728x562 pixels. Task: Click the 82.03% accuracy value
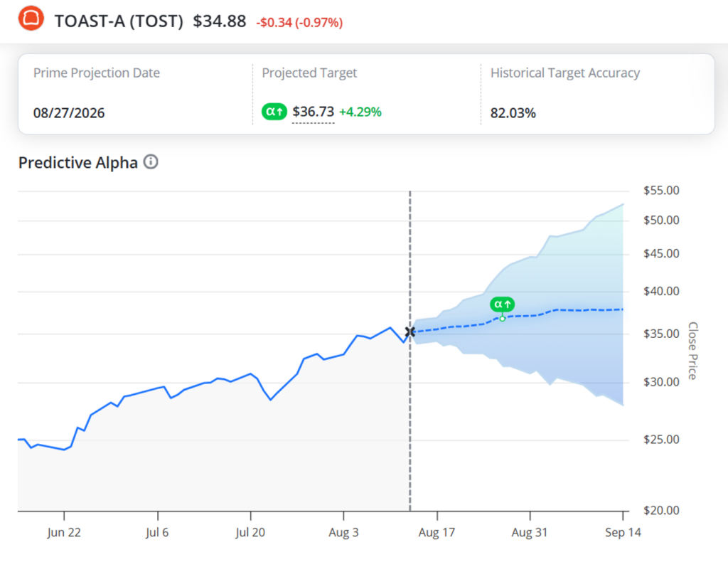coord(513,113)
